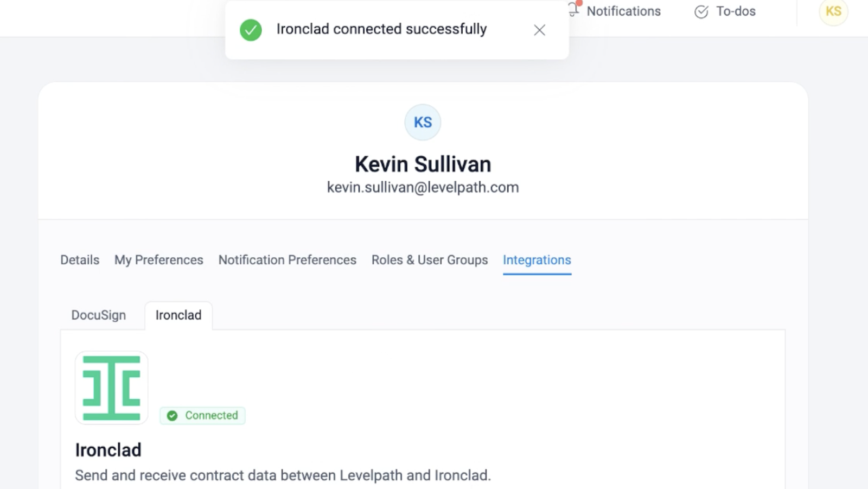This screenshot has height=489, width=868.
Task: Click the Ironclad contract data description text
Action: (x=283, y=475)
